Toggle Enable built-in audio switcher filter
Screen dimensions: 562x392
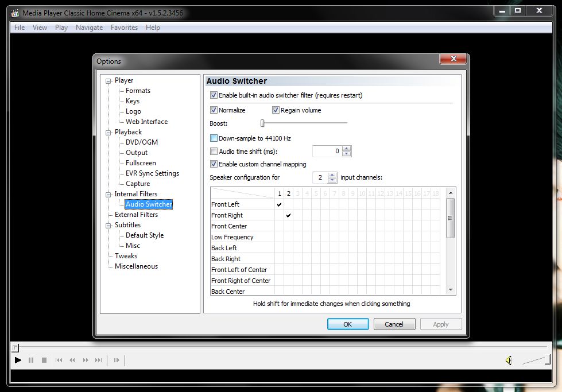(x=214, y=95)
